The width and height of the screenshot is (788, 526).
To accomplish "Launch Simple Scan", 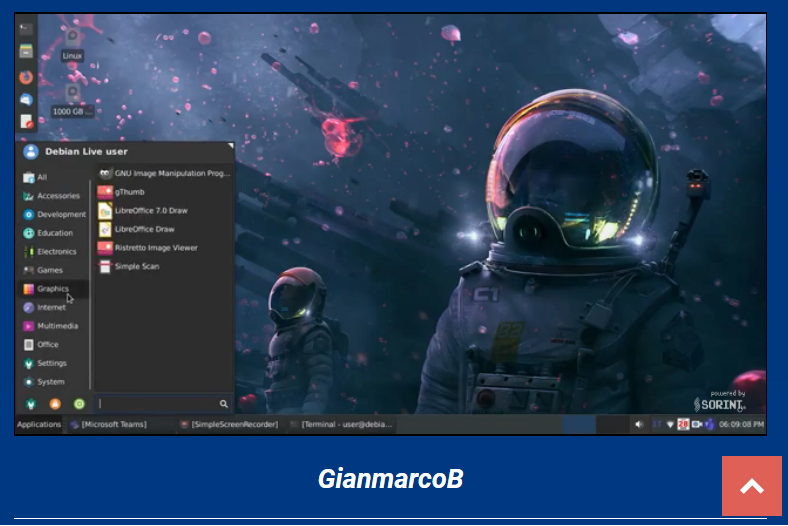I will point(164,266).
